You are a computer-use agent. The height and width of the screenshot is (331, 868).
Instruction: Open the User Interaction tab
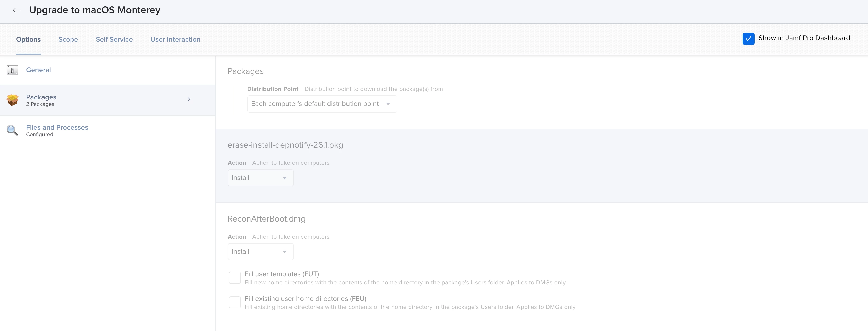point(175,39)
